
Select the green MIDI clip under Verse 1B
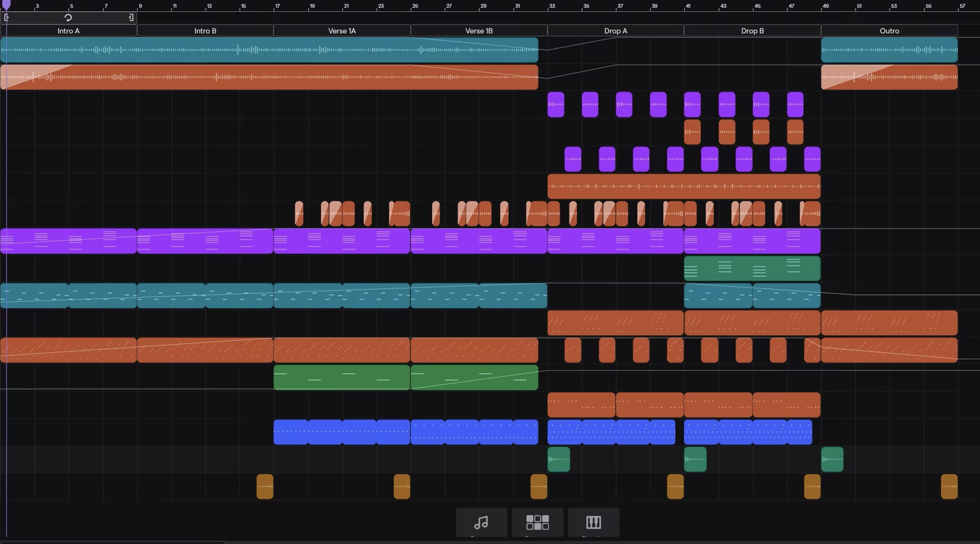474,377
